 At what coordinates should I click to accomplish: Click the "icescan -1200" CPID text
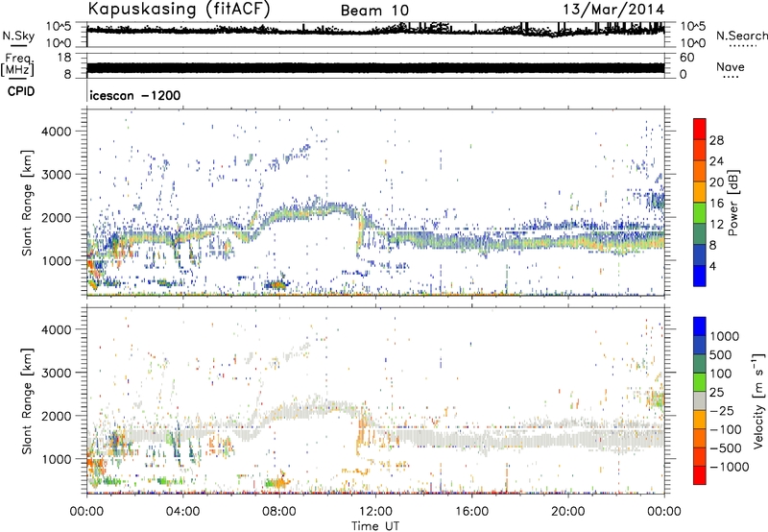[x=135, y=95]
